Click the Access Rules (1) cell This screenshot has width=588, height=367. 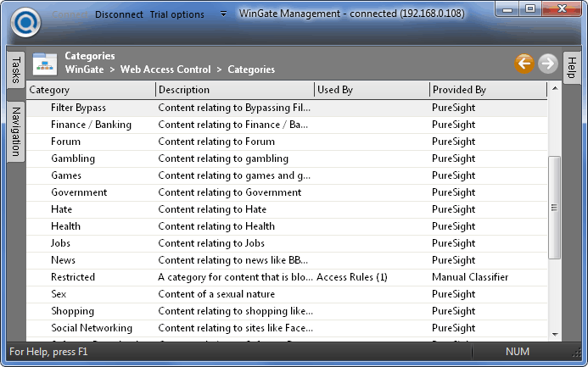pos(352,277)
